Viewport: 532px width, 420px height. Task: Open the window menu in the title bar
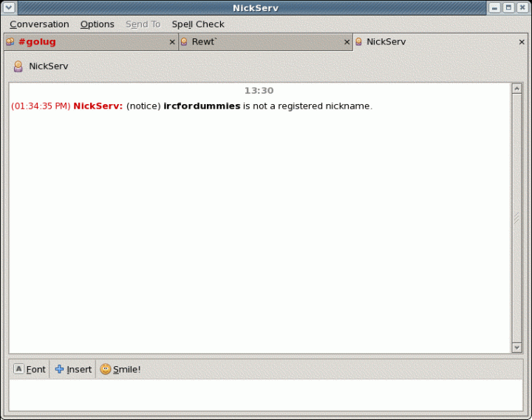click(x=8, y=7)
